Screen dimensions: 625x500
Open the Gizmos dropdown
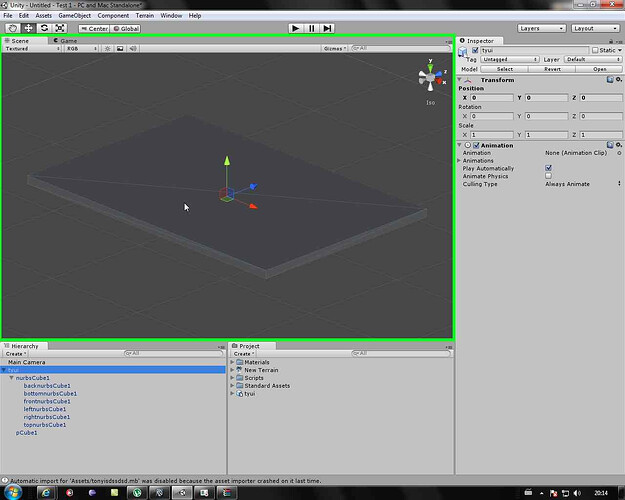[x=334, y=48]
